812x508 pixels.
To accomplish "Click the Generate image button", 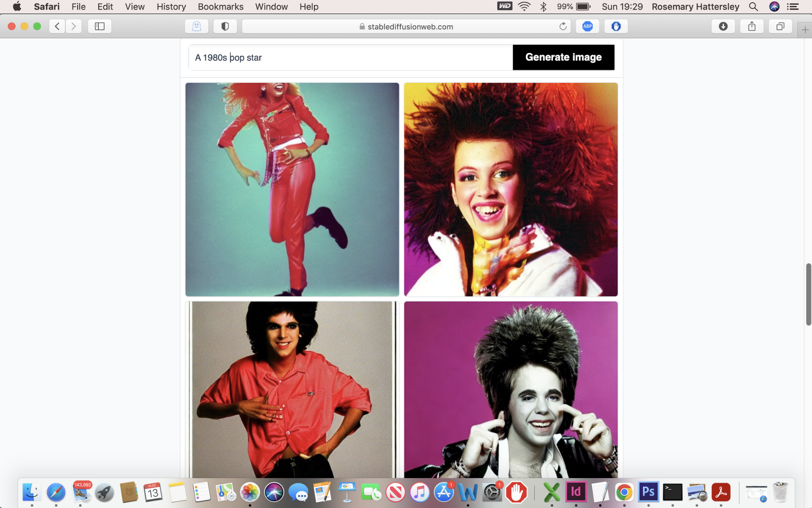I will point(563,57).
